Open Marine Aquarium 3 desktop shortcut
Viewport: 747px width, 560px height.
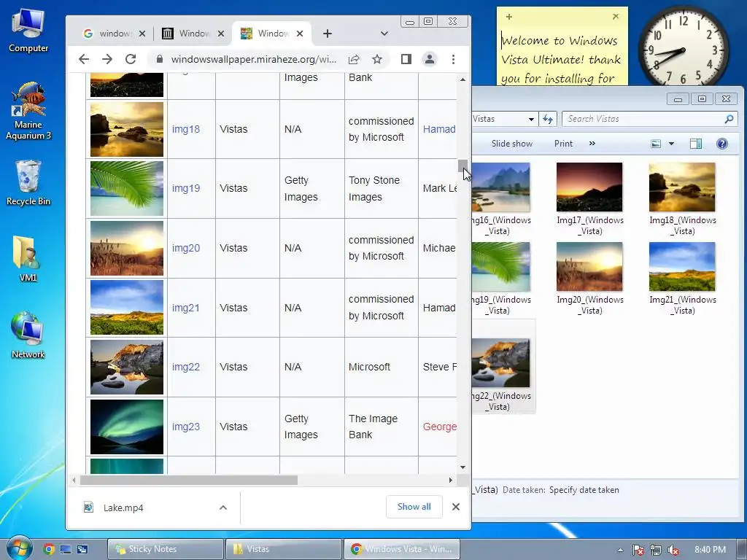[28, 112]
